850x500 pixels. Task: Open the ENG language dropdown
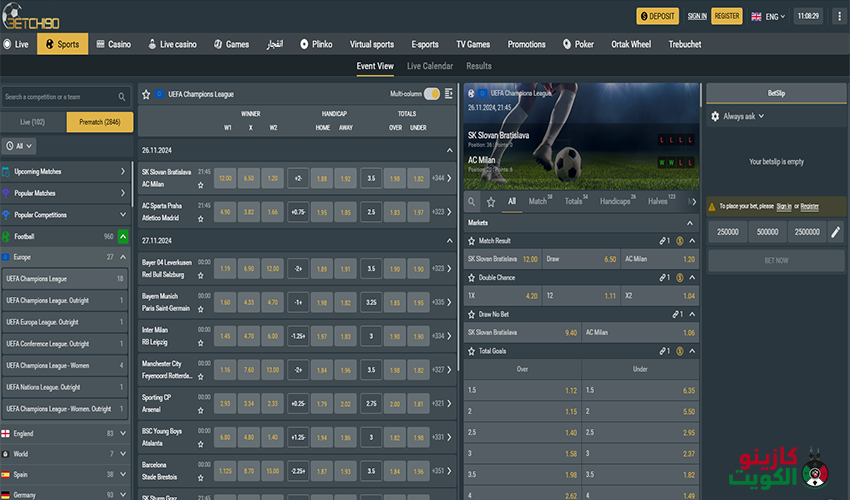(768, 16)
